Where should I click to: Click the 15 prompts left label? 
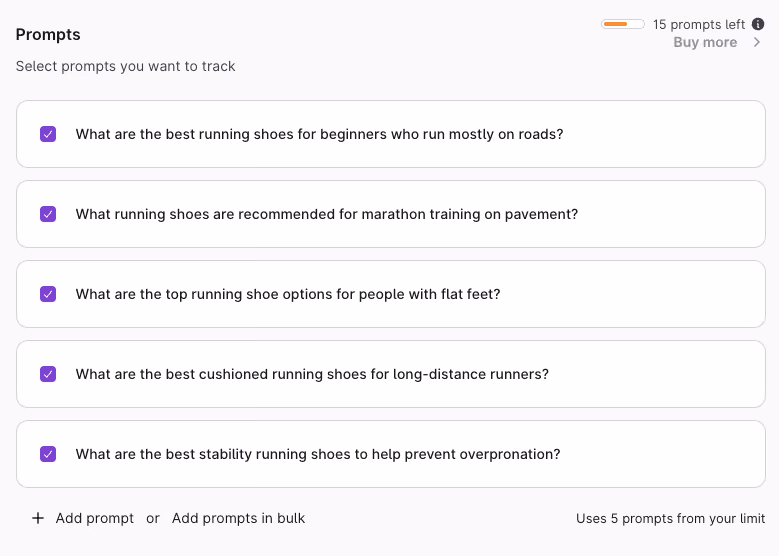[699, 24]
